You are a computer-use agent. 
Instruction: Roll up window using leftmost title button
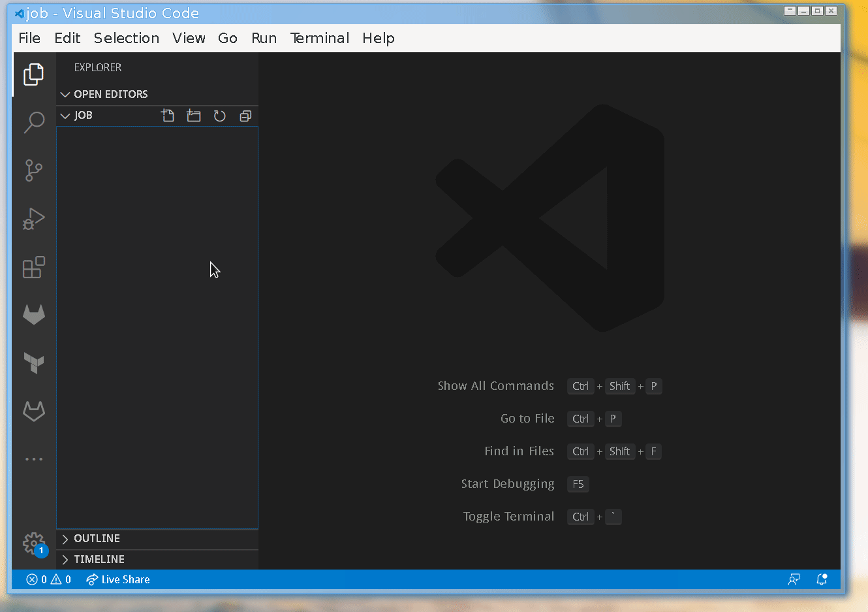pos(790,10)
